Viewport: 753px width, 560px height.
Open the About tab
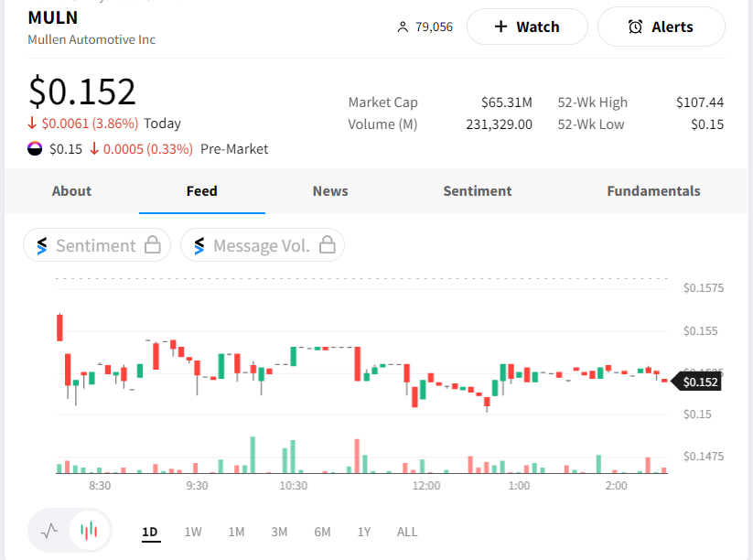point(71,191)
